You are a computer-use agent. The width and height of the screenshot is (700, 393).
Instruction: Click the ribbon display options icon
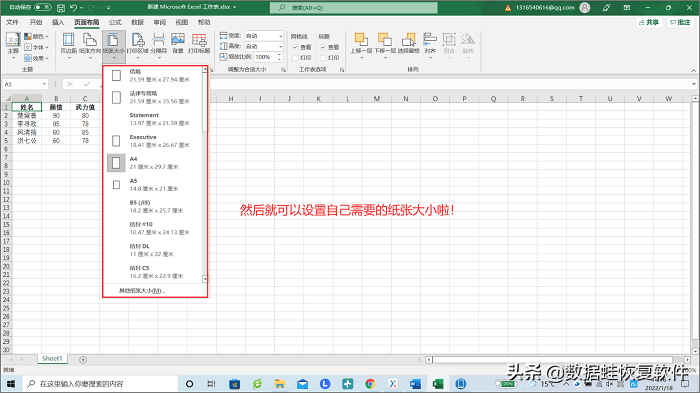pos(627,8)
